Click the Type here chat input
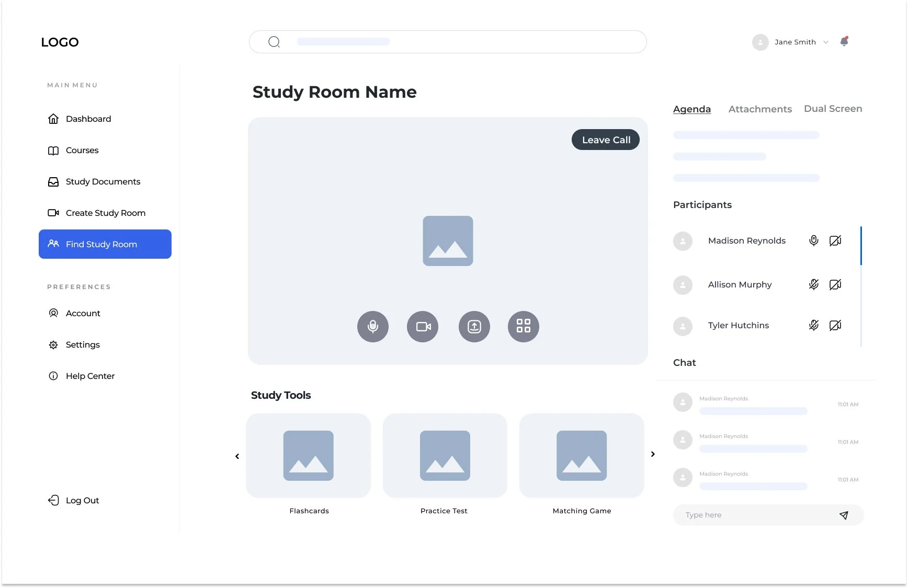This screenshot has width=908, height=588. [x=768, y=515]
